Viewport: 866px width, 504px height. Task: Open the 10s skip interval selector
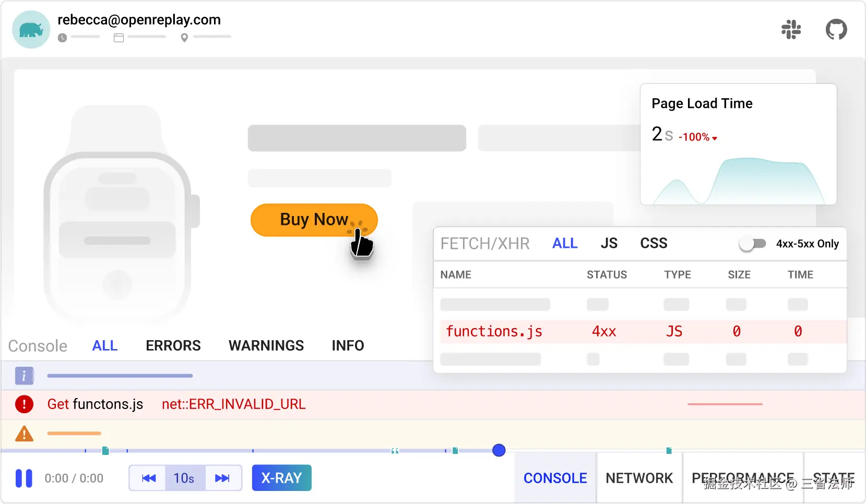184,478
